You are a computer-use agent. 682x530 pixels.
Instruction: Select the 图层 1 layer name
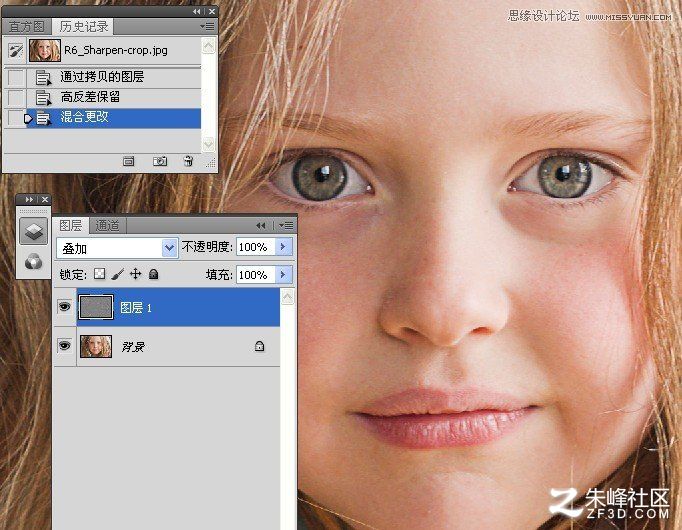(x=136, y=308)
